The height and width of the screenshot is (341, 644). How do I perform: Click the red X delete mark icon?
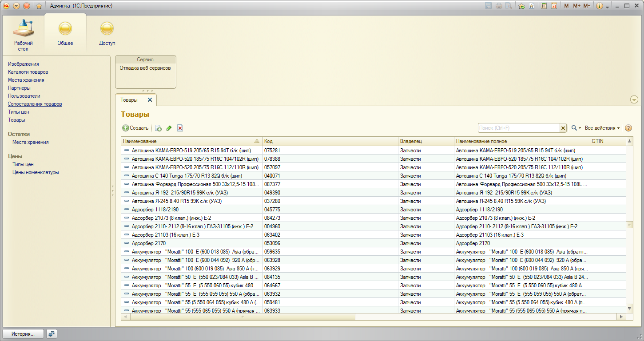point(180,128)
